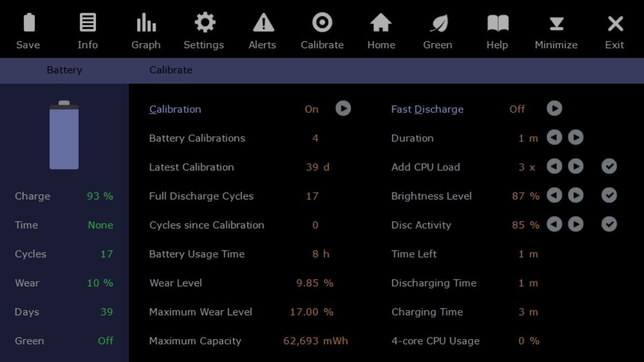Open the Help book icon
Screen dimensions: 644x362
tap(497, 24)
